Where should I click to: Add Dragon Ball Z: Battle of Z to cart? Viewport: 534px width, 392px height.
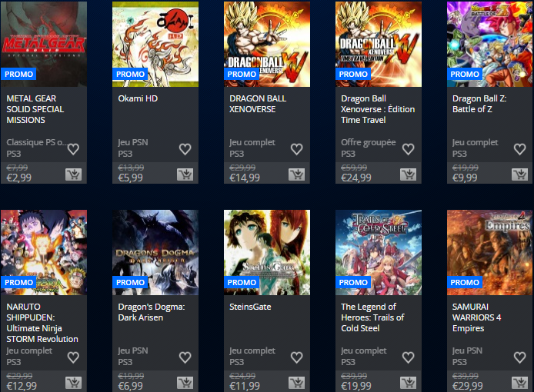coord(519,174)
